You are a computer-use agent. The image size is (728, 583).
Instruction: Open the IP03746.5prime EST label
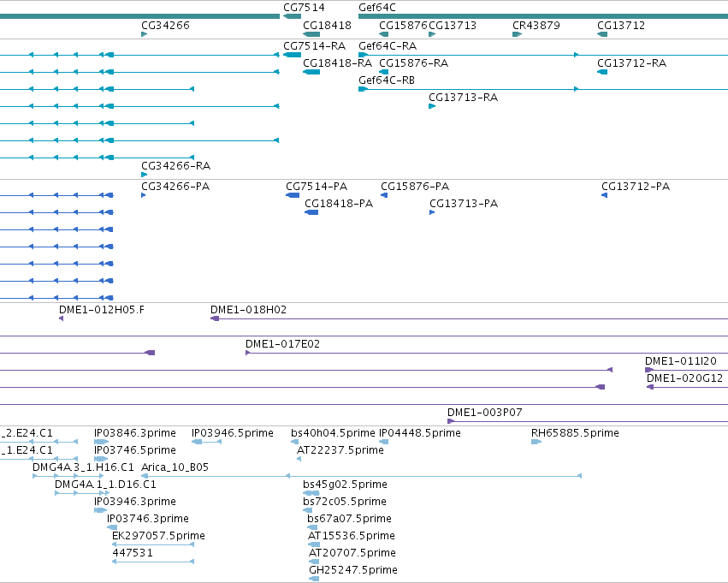point(135,450)
